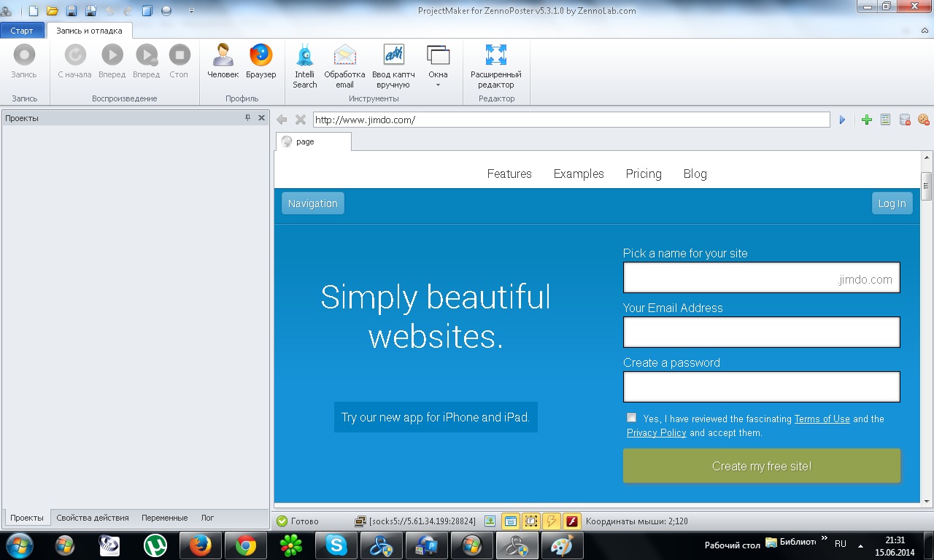Expand the quick access toolbar customize arrow

click(x=191, y=11)
